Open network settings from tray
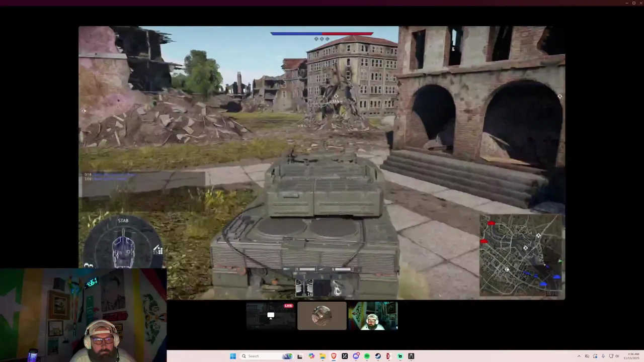644x362 pixels. 611,356
